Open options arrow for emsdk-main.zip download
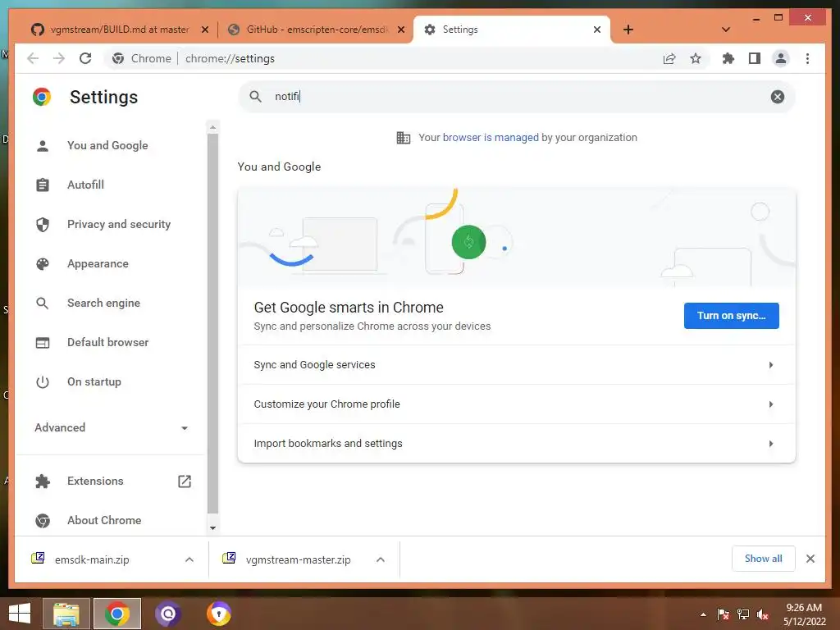This screenshot has height=630, width=840. click(x=189, y=559)
